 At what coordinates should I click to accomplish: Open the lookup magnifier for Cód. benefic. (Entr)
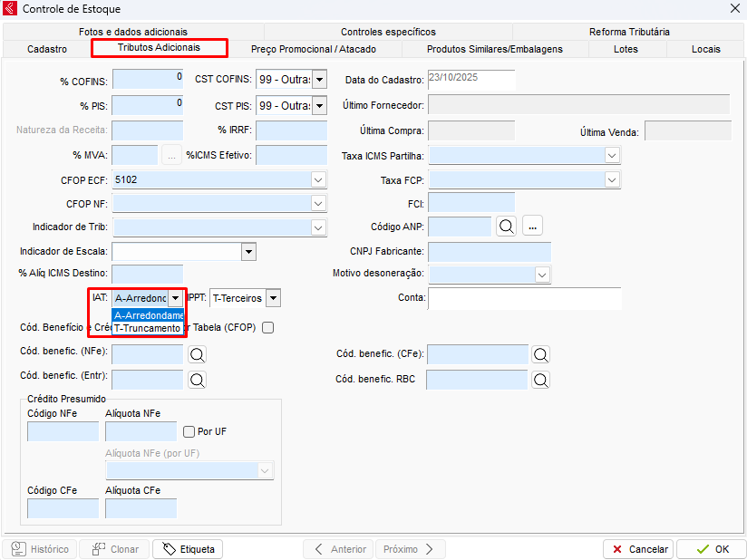click(x=197, y=379)
